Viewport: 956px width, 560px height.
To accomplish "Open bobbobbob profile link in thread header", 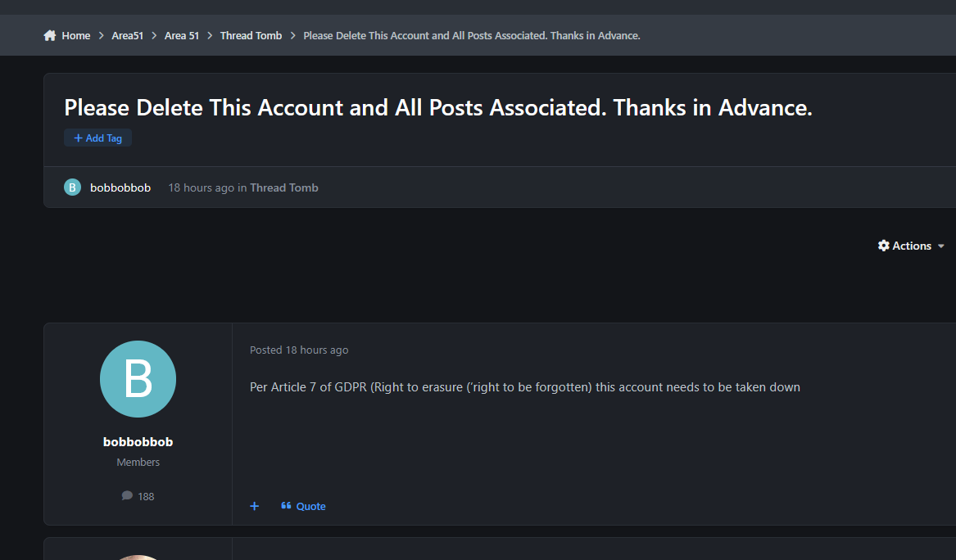I will click(x=120, y=187).
